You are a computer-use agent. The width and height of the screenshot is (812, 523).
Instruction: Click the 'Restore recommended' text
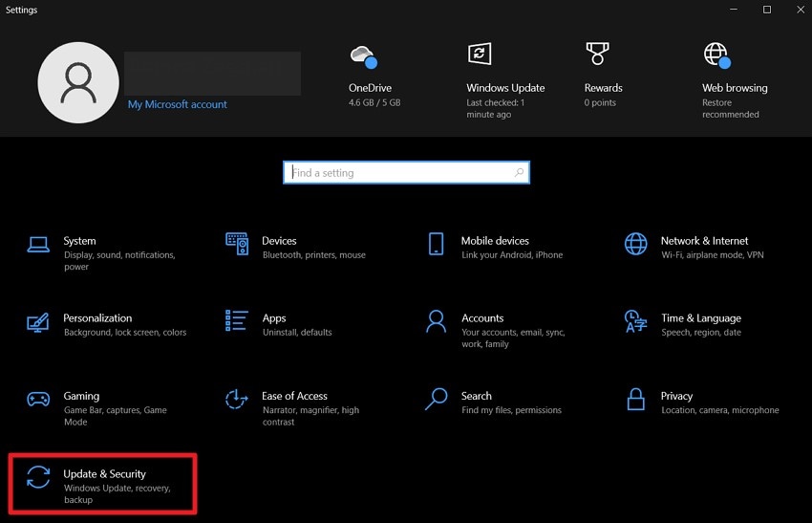click(x=731, y=108)
